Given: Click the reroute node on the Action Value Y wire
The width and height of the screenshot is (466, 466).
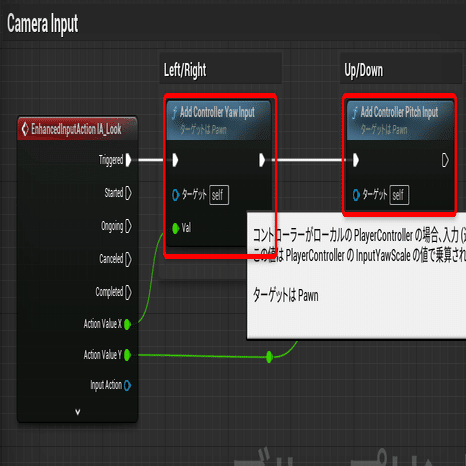Looking at the screenshot, I should (x=269, y=357).
